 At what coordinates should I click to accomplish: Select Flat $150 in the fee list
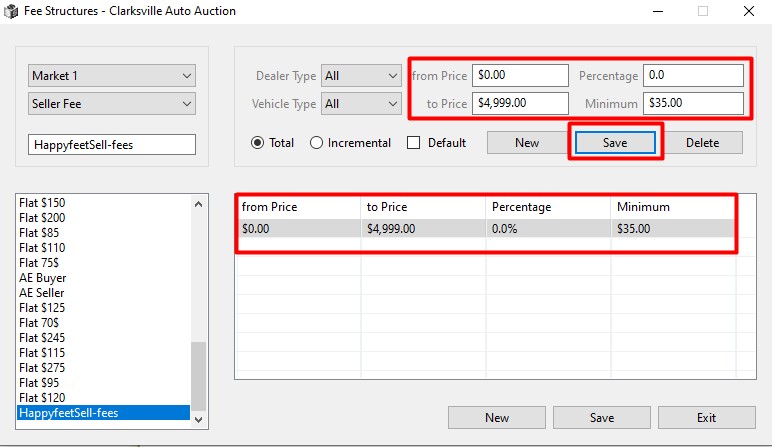[42, 203]
